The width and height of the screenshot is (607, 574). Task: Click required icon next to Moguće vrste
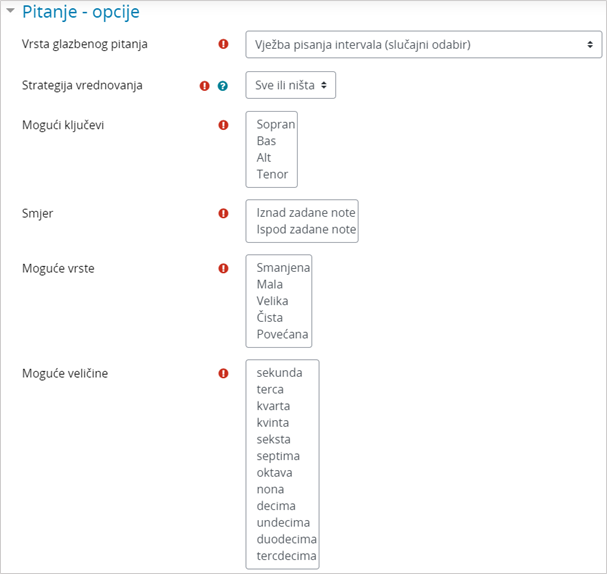(223, 268)
